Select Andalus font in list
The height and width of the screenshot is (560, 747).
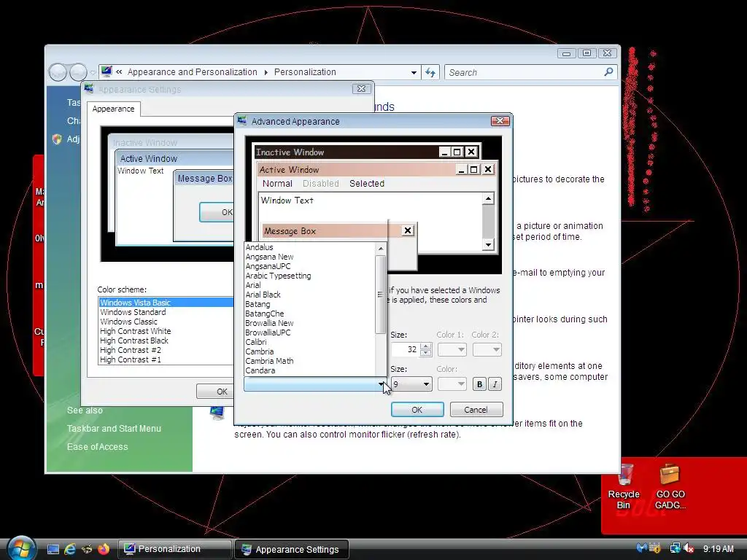(309, 247)
